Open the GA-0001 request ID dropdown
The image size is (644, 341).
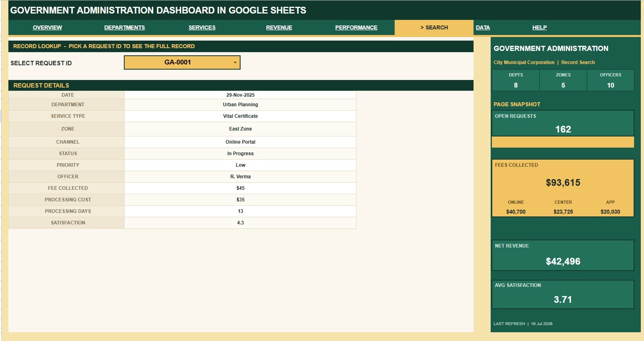(182, 62)
